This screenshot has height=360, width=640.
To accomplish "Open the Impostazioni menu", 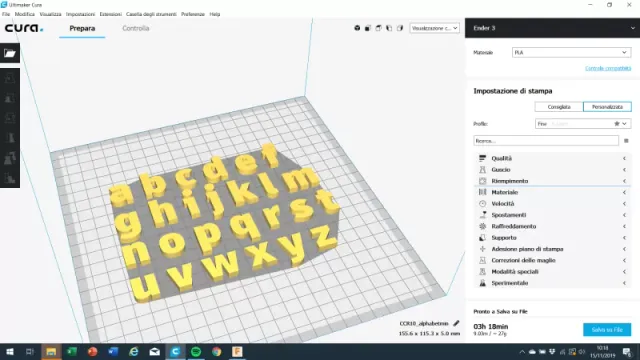I will [80, 14].
